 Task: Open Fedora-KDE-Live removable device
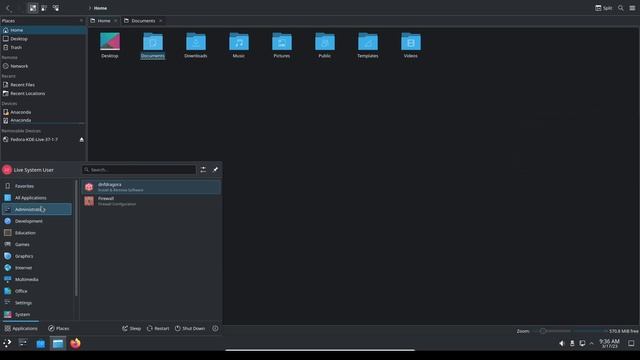(39, 140)
